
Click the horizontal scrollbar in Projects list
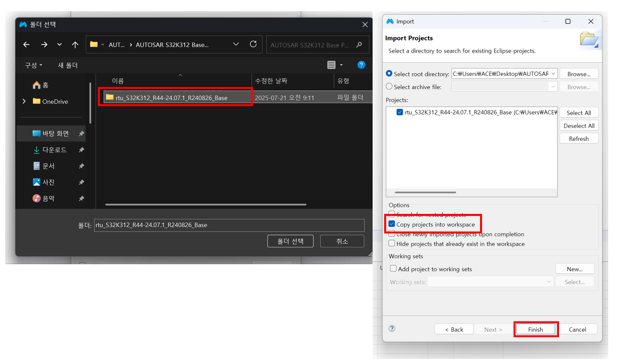pyautogui.click(x=425, y=192)
